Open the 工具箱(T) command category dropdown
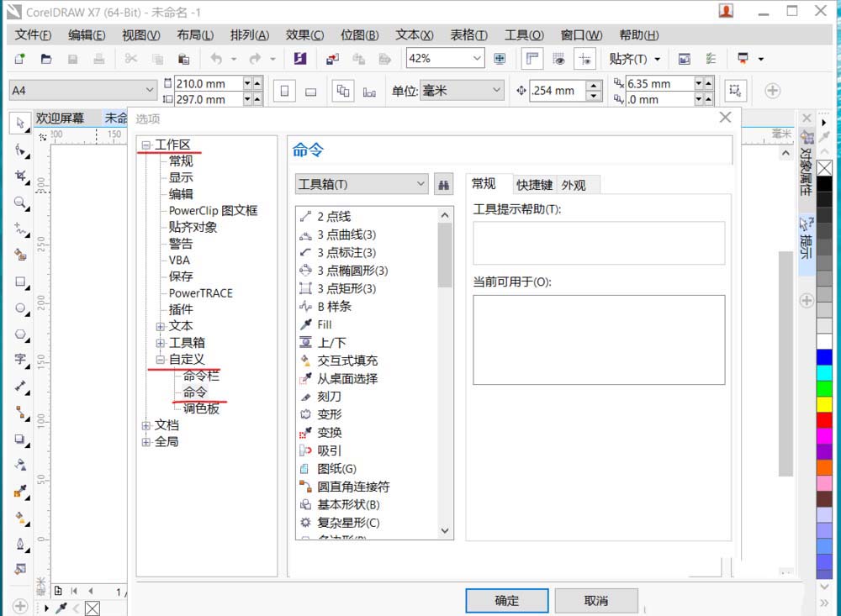 point(420,184)
